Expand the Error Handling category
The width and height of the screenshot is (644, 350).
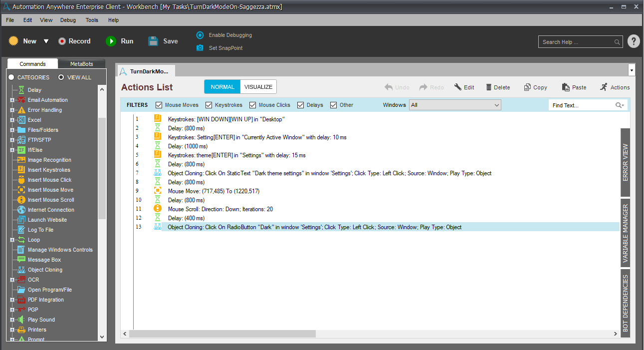coord(12,110)
